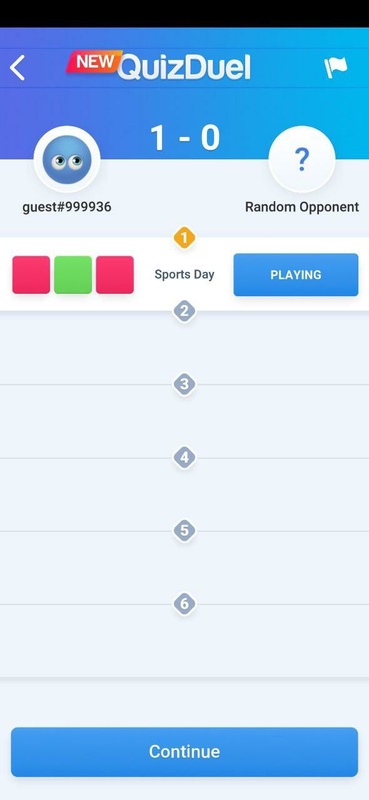Tap the PLAYING button
This screenshot has height=800, width=369.
point(296,274)
